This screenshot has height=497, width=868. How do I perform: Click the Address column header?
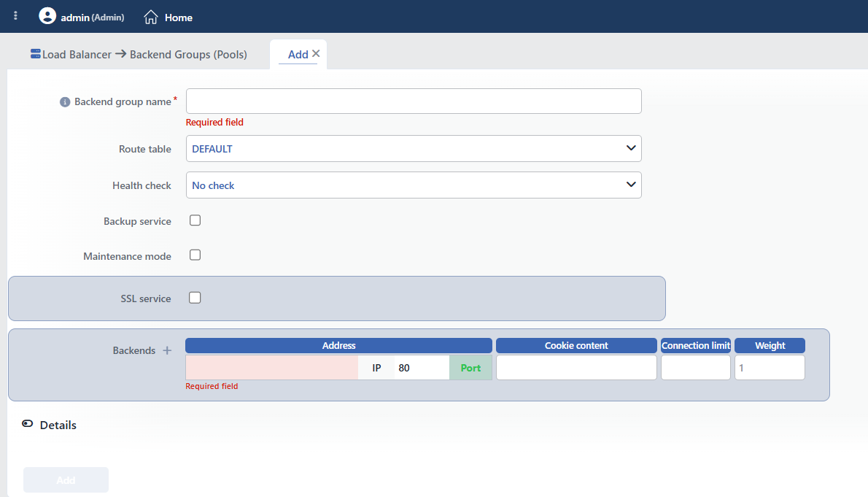338,345
